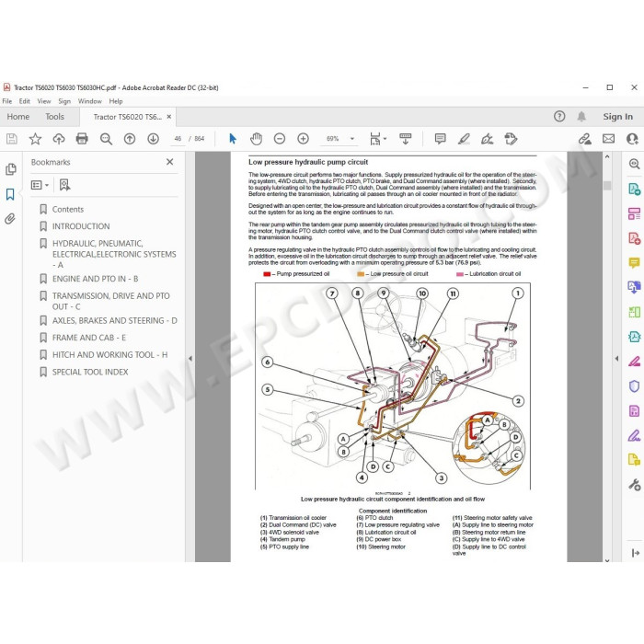Select the Highlight text tool
The height and width of the screenshot is (644, 644).
pos(464,139)
